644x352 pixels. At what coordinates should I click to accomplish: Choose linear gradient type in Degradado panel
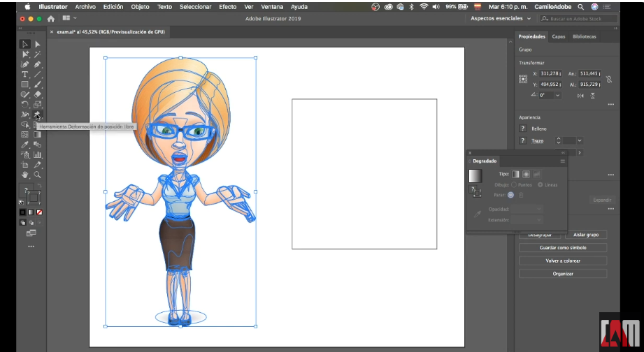tap(516, 174)
